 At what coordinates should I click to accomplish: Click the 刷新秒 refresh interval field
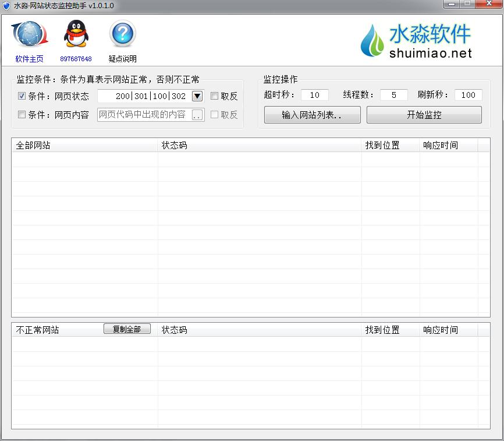click(x=468, y=94)
